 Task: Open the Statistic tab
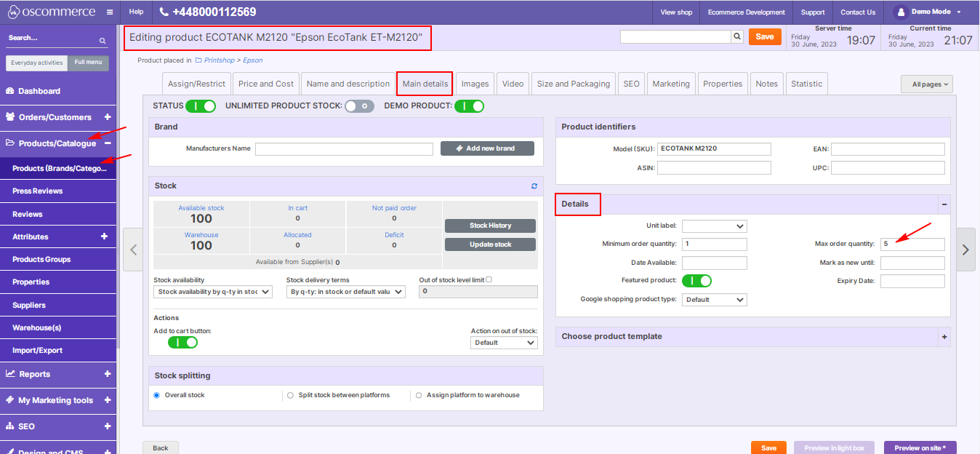[807, 84]
